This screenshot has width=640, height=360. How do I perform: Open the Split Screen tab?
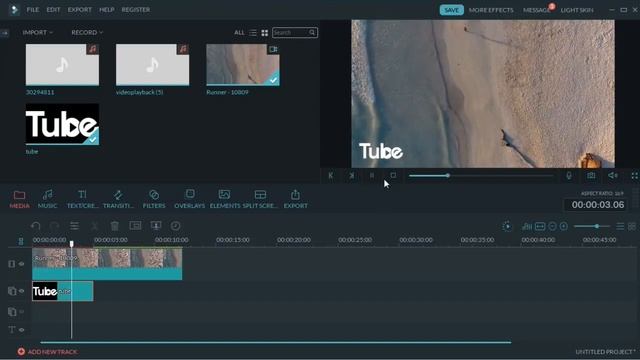260,199
